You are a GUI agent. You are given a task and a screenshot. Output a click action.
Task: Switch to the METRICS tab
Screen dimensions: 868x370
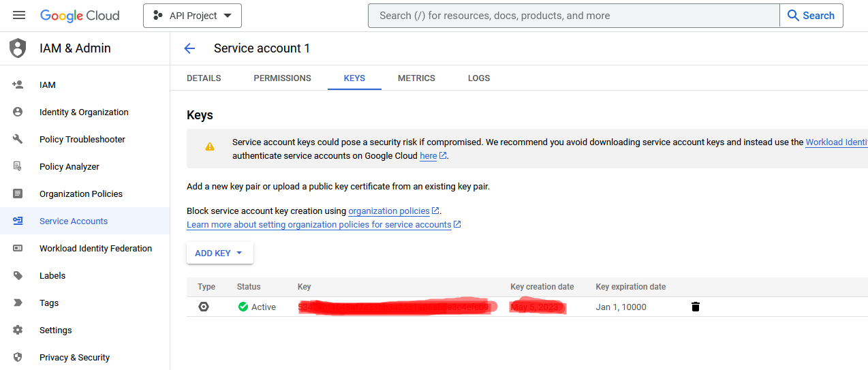pyautogui.click(x=416, y=78)
